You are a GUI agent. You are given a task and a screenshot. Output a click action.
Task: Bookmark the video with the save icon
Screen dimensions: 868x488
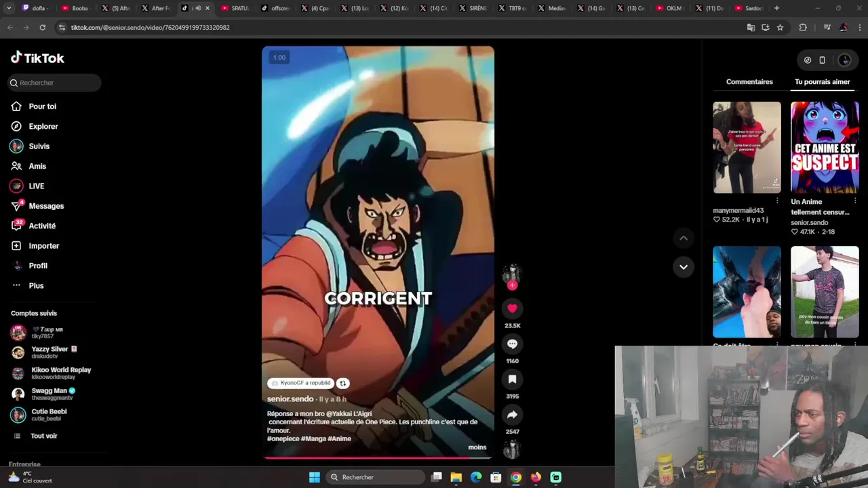[x=512, y=379]
